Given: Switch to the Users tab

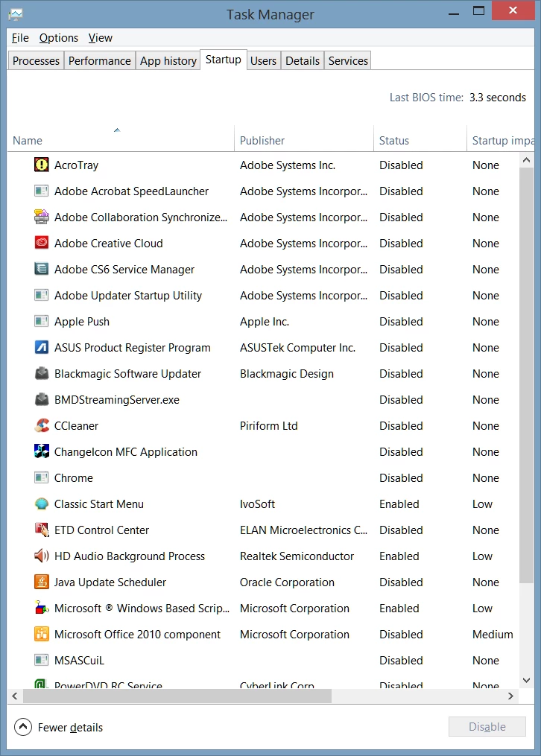Looking at the screenshot, I should tap(263, 61).
